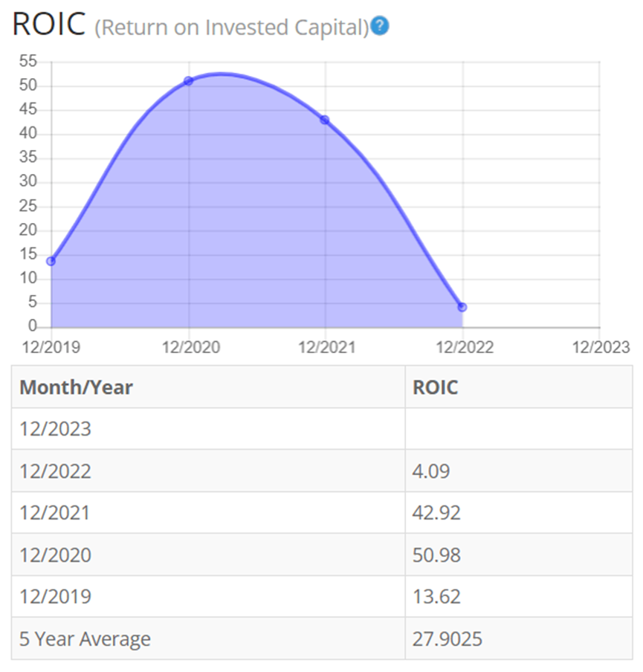Click the 12/2020 data point on chart
The image size is (643, 672).
pyautogui.click(x=188, y=81)
